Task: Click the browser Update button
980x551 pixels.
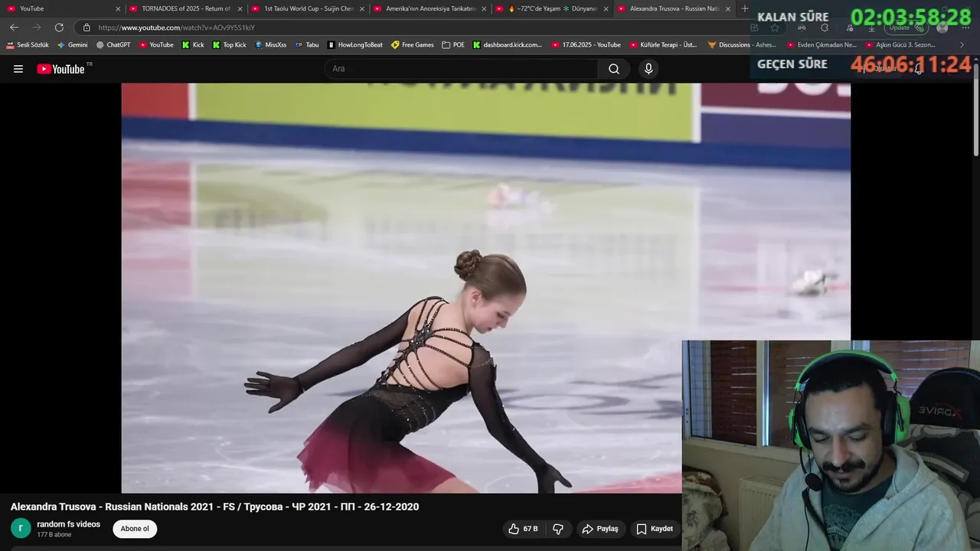Action: click(906, 28)
